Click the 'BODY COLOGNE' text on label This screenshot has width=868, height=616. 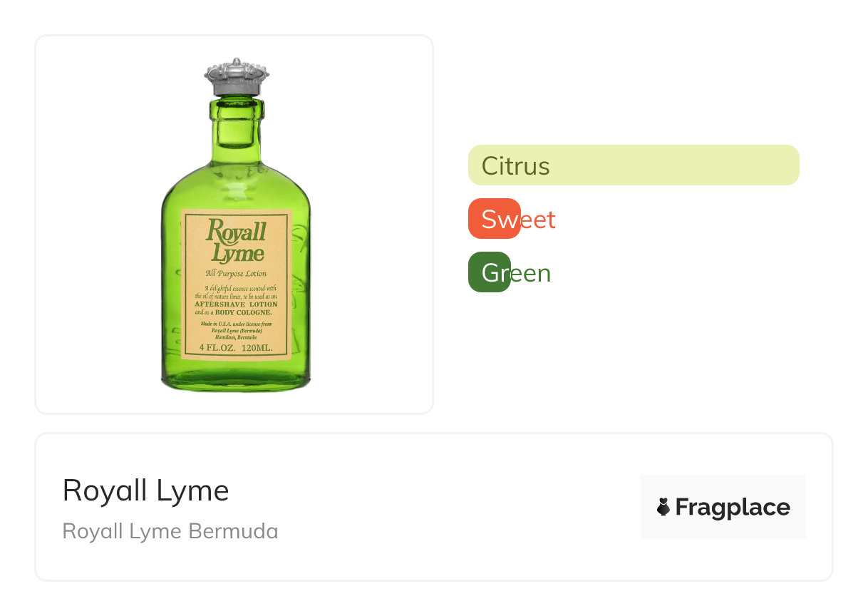point(243,312)
